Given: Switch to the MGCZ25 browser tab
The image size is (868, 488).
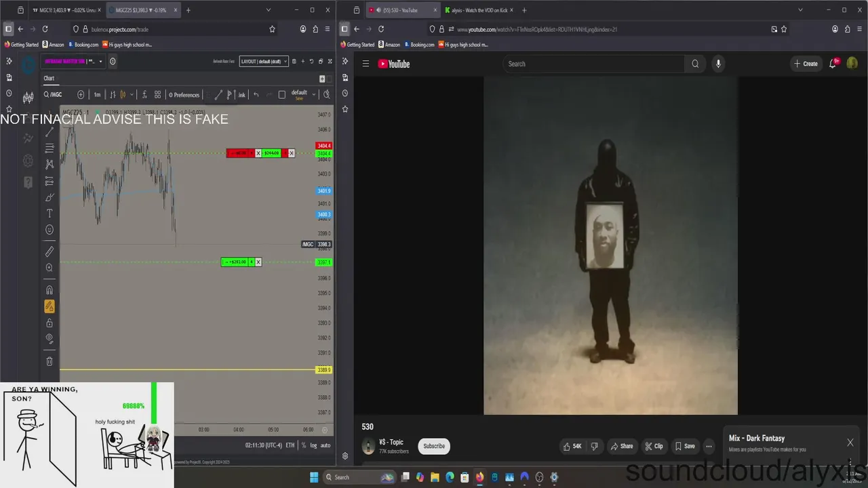Looking at the screenshot, I should point(142,10).
